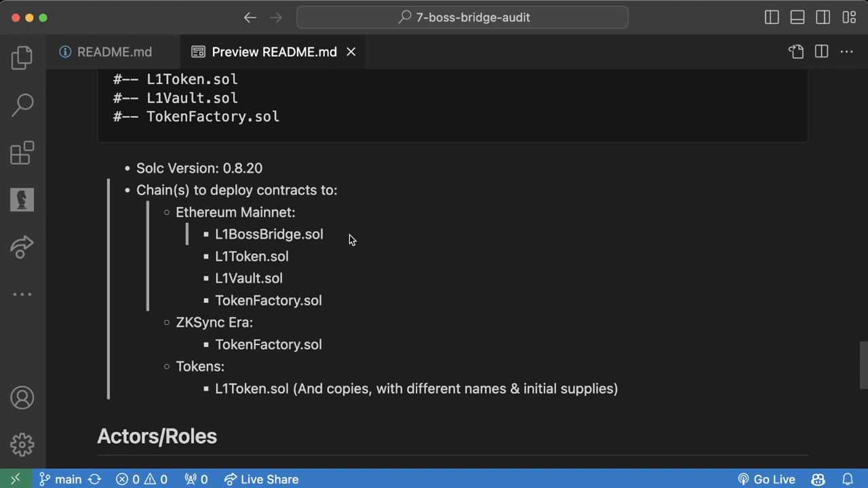The width and height of the screenshot is (868, 488).
Task: Switch to the README.md editor tab
Action: [x=114, y=52]
